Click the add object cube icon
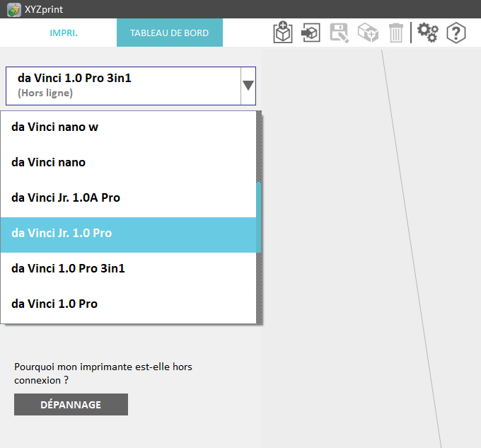The image size is (481, 448). pos(368,33)
